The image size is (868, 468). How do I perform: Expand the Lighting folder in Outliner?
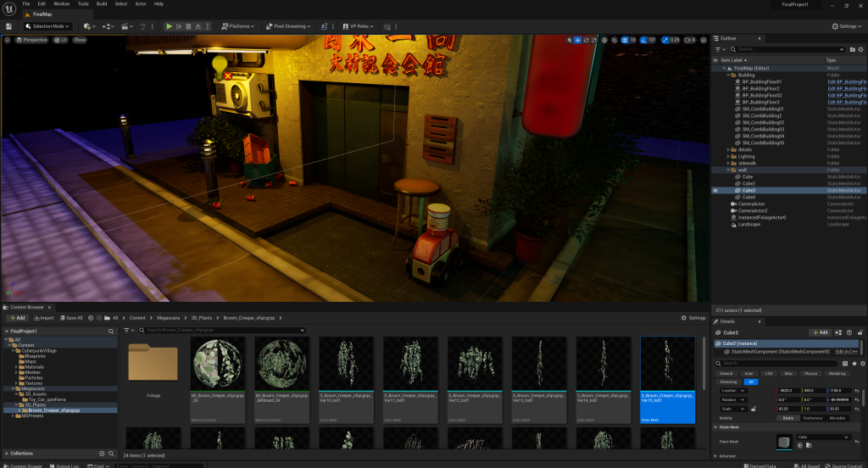click(x=728, y=156)
